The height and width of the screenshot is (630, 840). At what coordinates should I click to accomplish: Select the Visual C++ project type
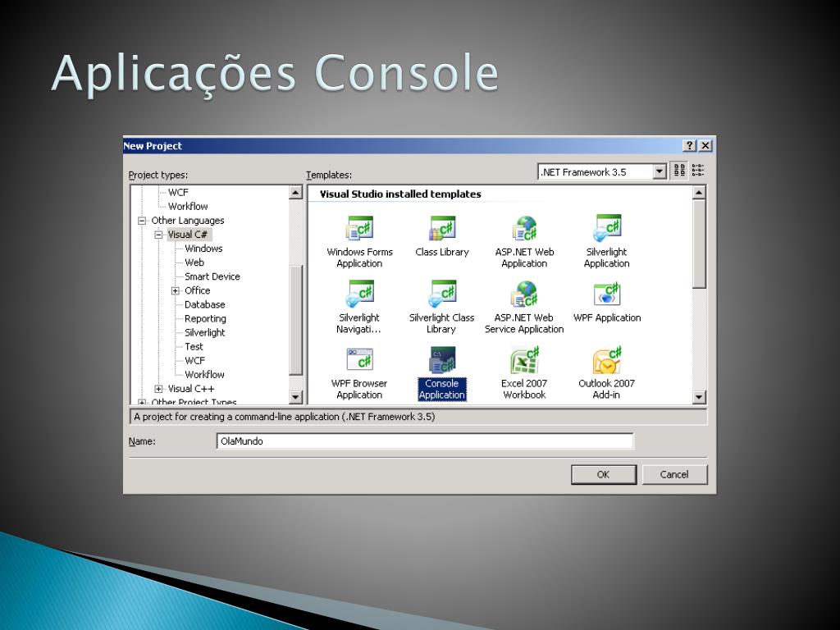coord(191,389)
